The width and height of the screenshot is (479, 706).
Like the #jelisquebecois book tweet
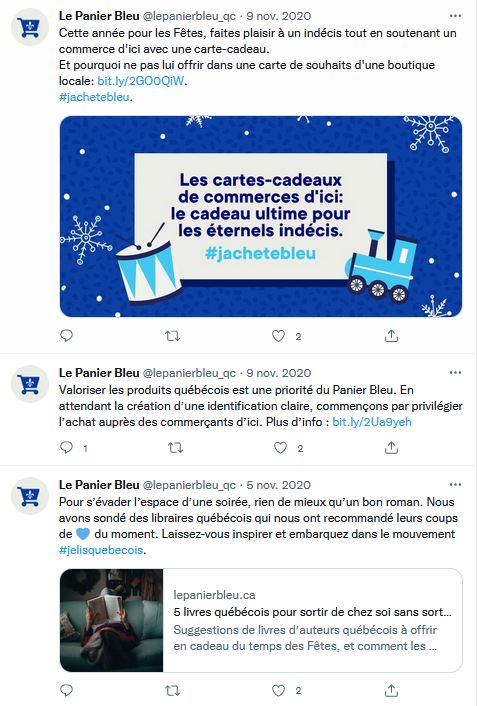(x=278, y=690)
